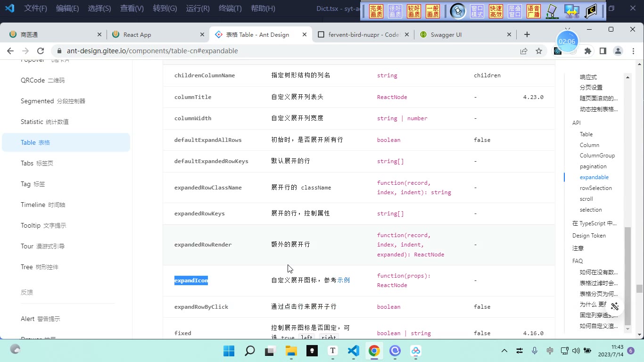This screenshot has width=644, height=362.
Task: Click the black flag icon in remote toolbar
Action: 591,11
